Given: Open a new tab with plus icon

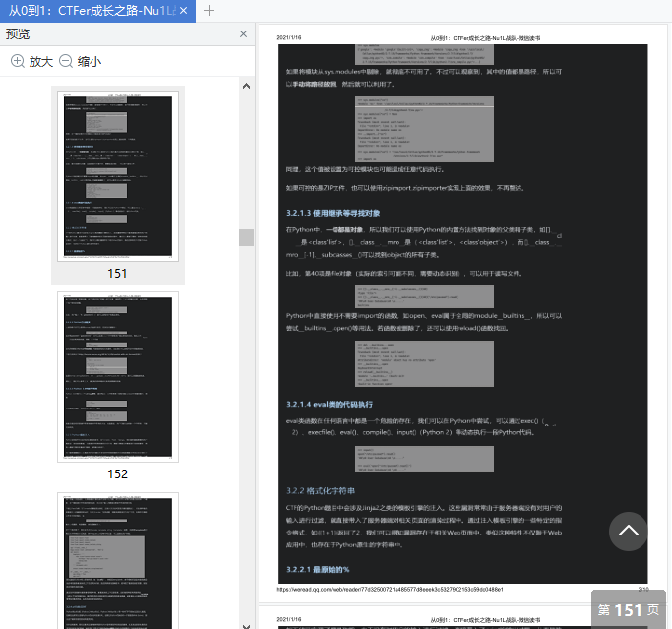Looking at the screenshot, I should (x=209, y=10).
